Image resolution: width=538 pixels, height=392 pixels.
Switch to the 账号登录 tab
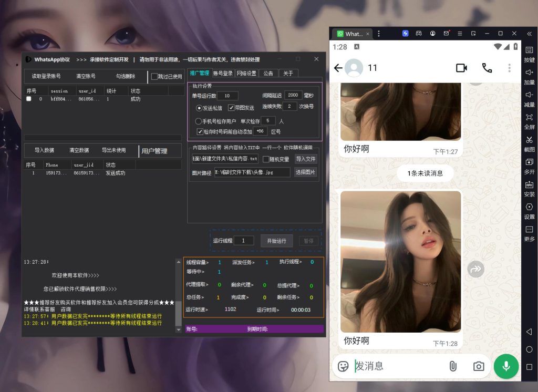point(223,73)
